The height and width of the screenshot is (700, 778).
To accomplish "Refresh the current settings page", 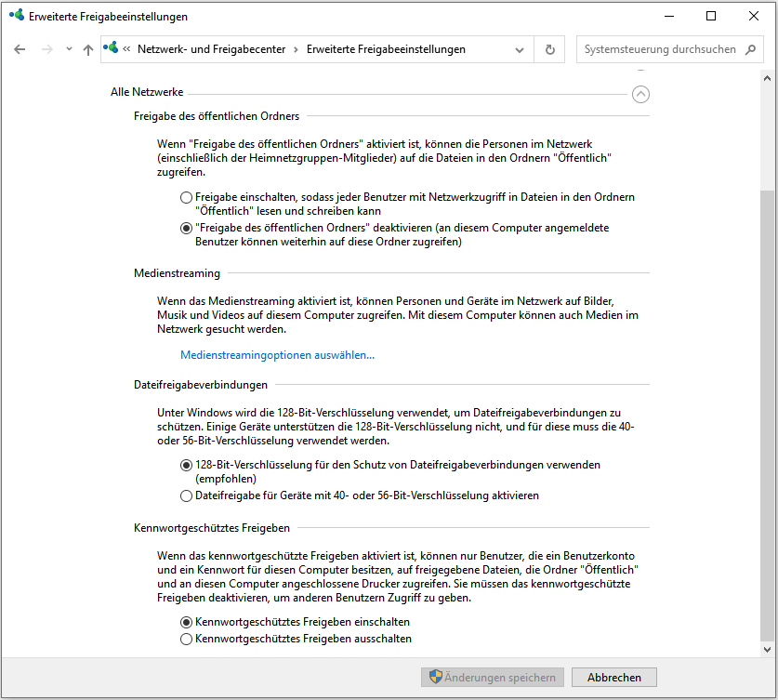I will click(x=548, y=49).
